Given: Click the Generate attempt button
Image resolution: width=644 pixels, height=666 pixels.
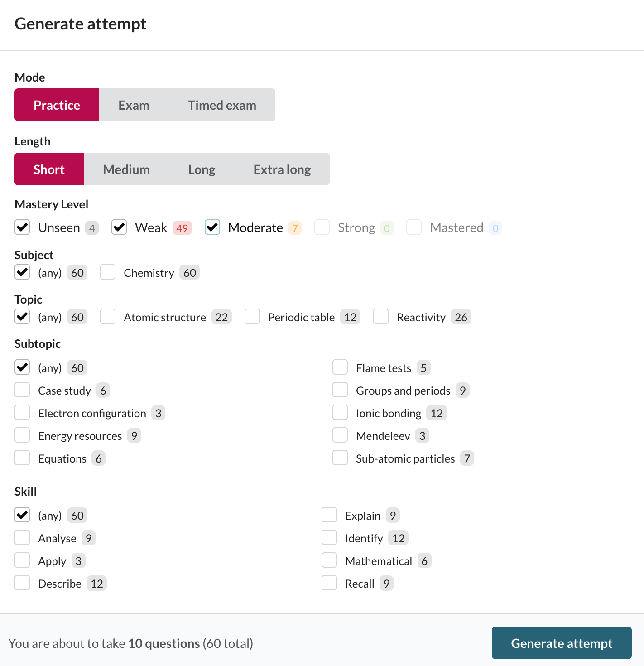Looking at the screenshot, I should click(x=561, y=643).
